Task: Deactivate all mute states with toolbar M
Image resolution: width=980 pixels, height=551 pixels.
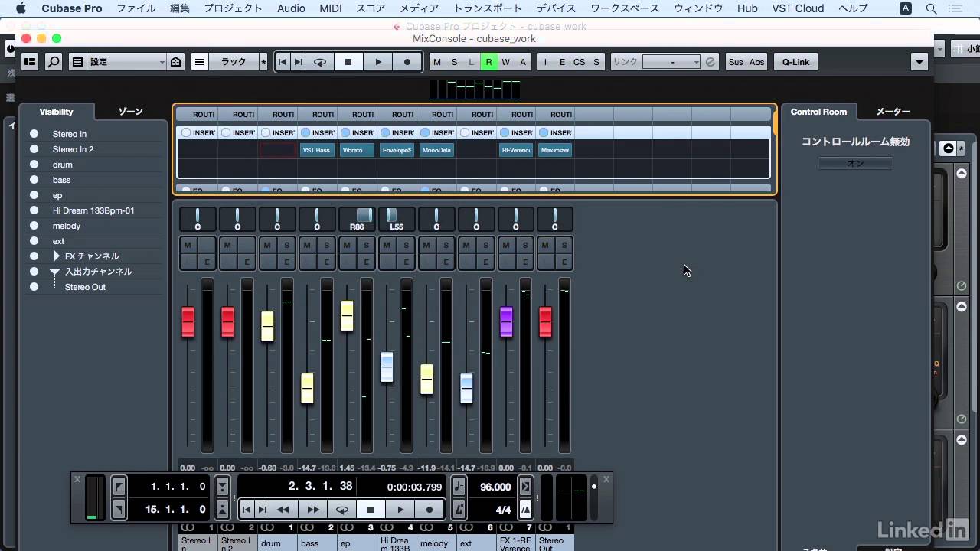Action: (437, 62)
